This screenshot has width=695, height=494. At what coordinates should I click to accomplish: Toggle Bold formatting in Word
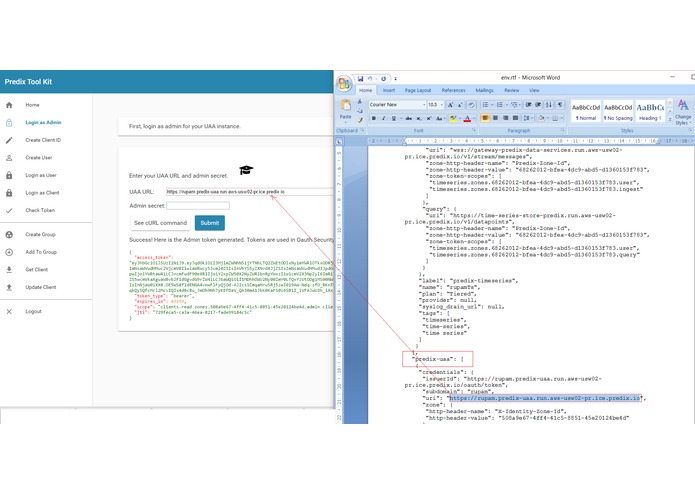(373, 118)
